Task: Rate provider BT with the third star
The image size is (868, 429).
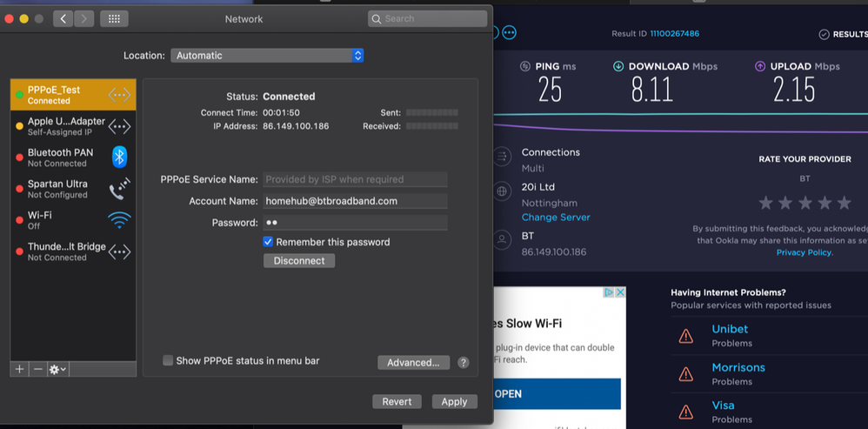Action: [x=805, y=203]
